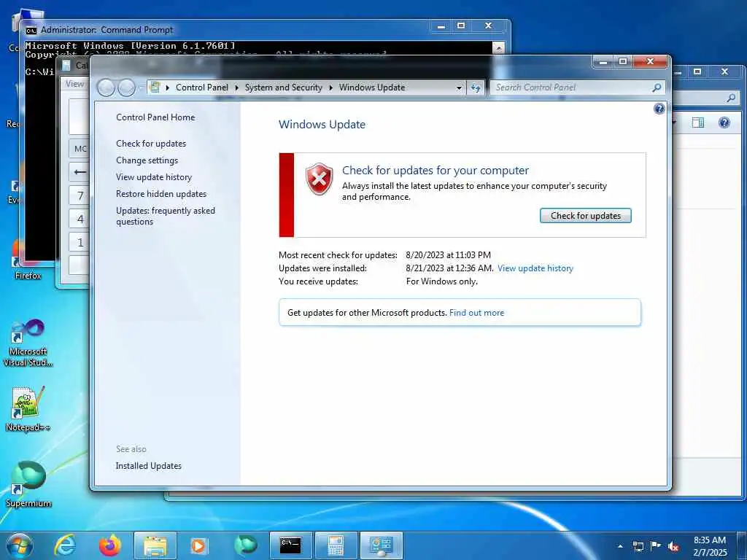This screenshot has width=747, height=560.
Task: Open Installed Updates under See also
Action: (149, 466)
